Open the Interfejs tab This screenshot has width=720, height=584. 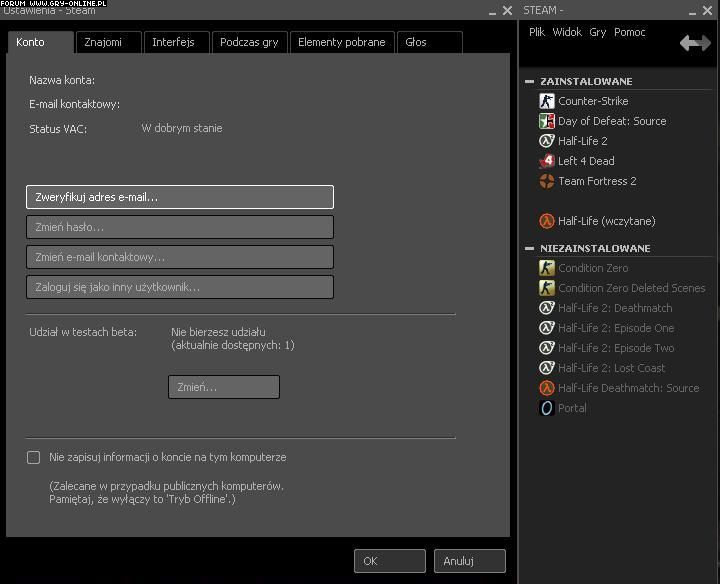pos(177,42)
